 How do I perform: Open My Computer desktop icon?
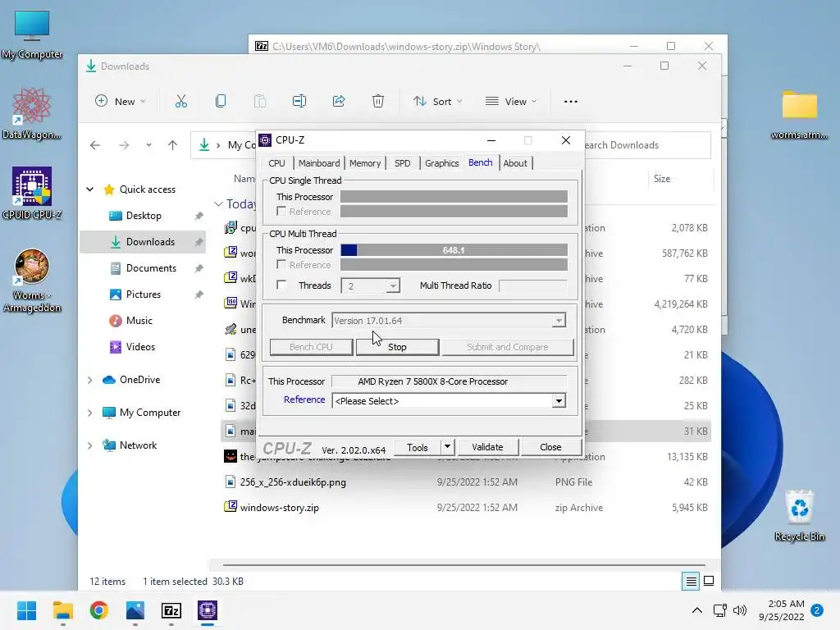pyautogui.click(x=32, y=34)
